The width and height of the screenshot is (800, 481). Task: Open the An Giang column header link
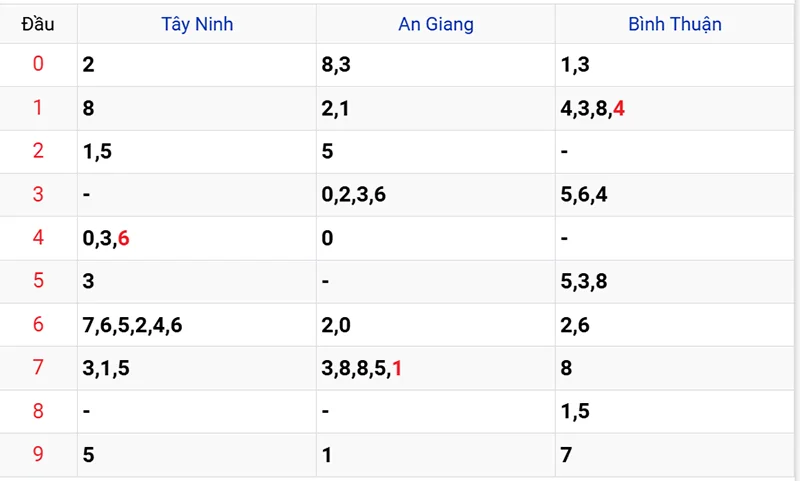[x=436, y=24]
